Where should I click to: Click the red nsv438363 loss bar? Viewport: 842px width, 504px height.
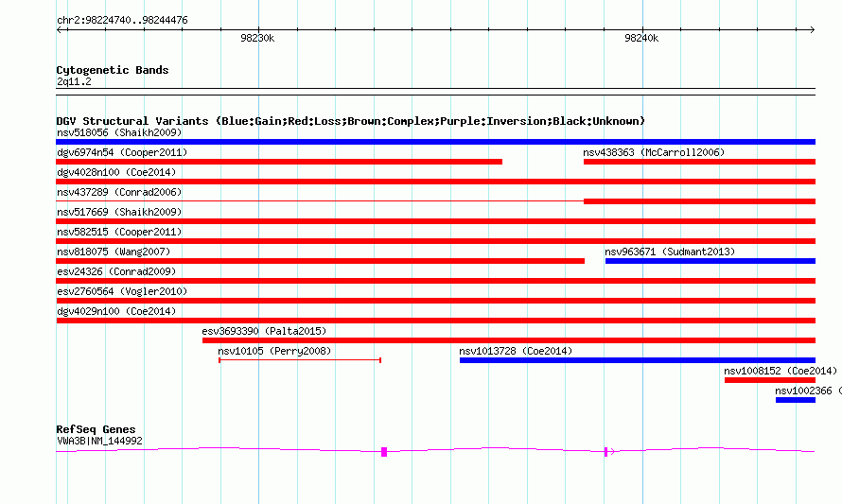699,162
